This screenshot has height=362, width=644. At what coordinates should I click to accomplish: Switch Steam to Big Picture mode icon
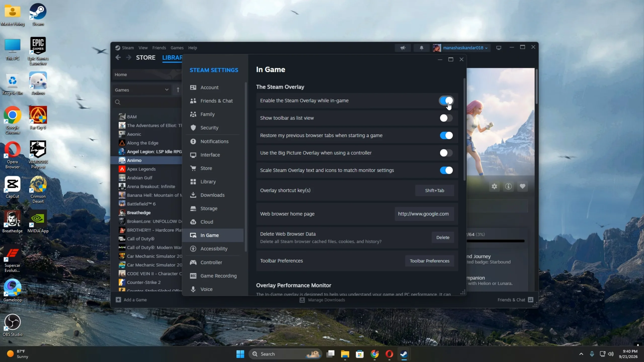499,48
